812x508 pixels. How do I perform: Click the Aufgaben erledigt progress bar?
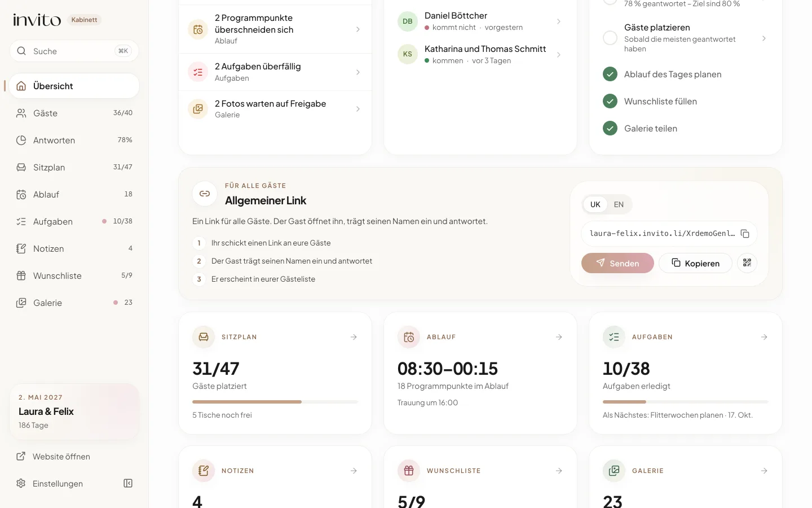(686, 402)
